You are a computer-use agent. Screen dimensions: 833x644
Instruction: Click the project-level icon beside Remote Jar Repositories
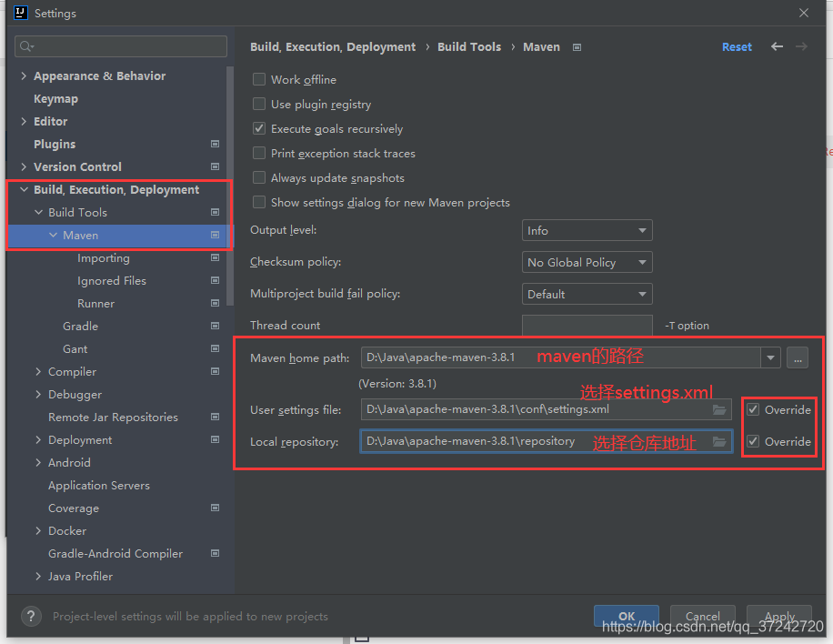(216, 418)
